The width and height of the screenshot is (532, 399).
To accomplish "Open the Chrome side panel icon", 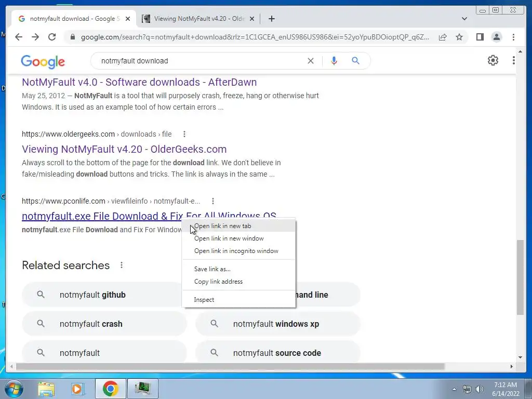I will (480, 37).
